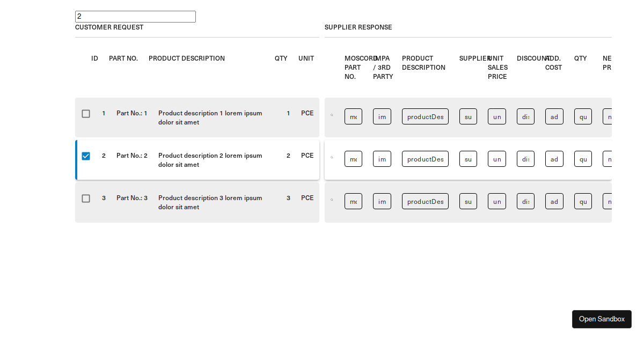Image resolution: width=644 pixels, height=338 pixels.
Task: Uncheck the selected checkbox for Part No.: 2
Action: point(86,156)
